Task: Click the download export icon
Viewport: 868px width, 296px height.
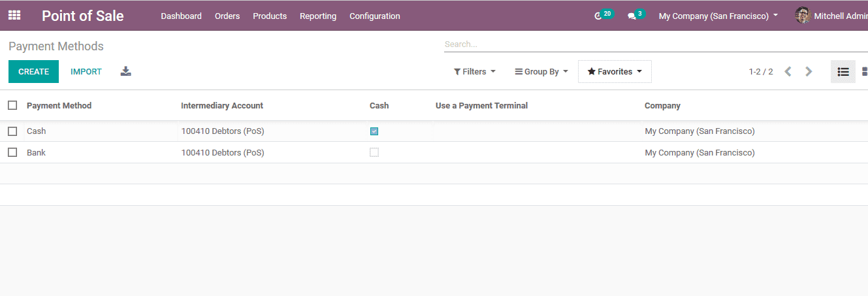Action: pyautogui.click(x=126, y=71)
